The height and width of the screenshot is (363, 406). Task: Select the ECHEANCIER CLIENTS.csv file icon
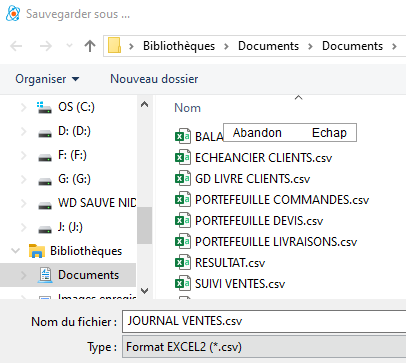(x=183, y=157)
